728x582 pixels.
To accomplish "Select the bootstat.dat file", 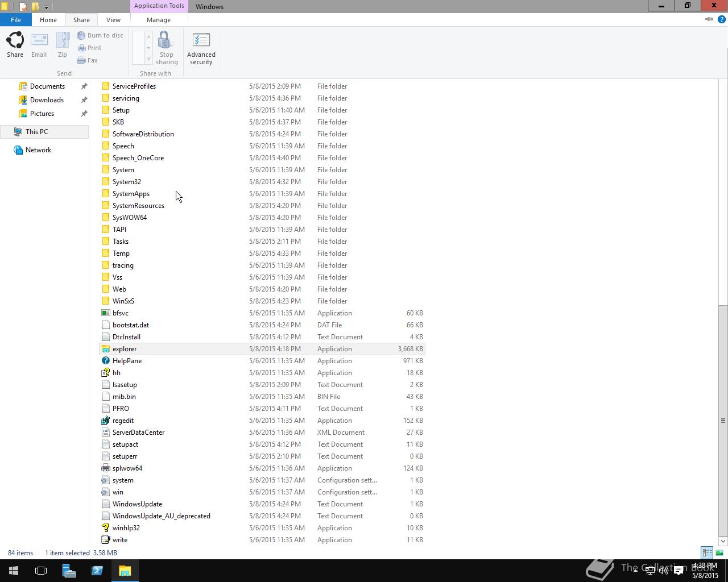I will [262, 325].
